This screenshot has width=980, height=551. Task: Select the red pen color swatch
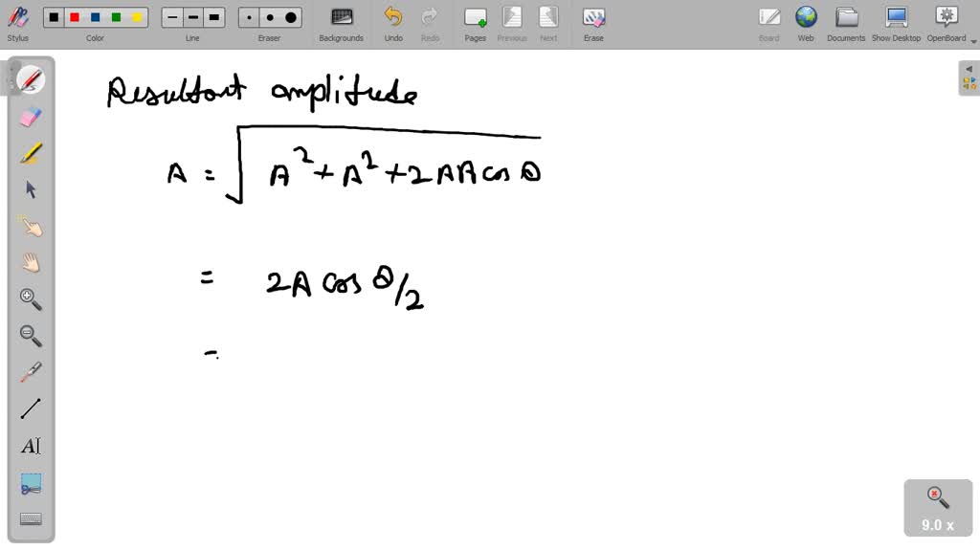click(x=75, y=16)
